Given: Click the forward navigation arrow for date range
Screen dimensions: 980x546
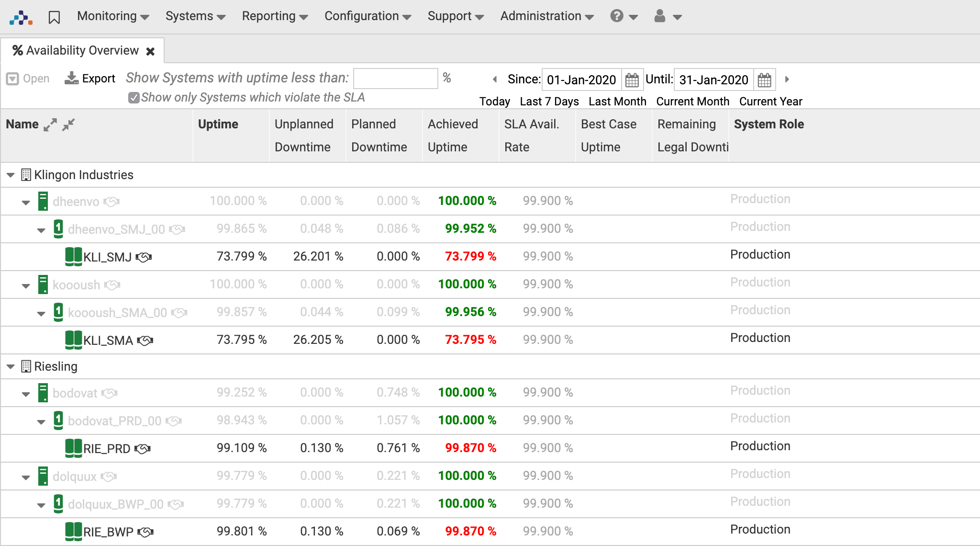Looking at the screenshot, I should [787, 80].
